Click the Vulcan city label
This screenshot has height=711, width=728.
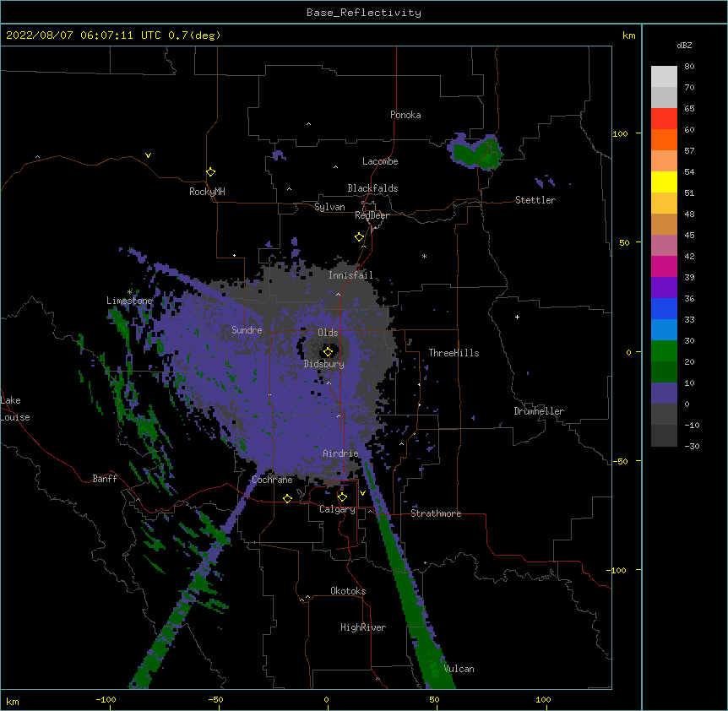coord(459,669)
